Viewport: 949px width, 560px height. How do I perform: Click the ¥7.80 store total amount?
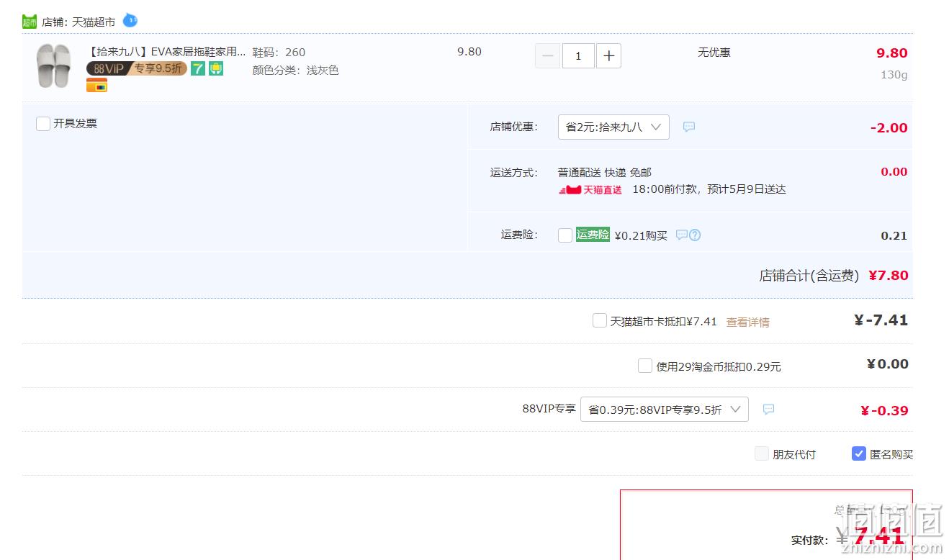coord(889,275)
